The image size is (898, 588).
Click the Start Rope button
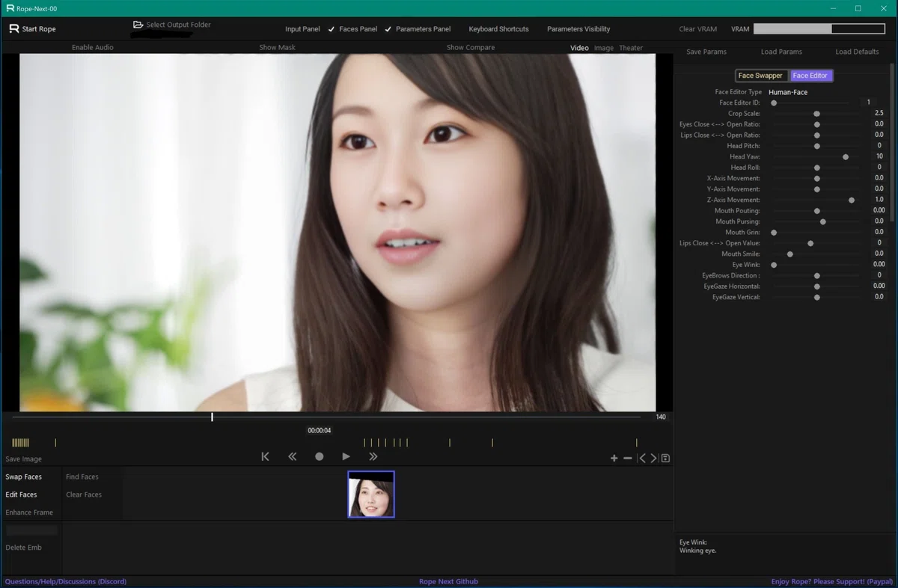(x=32, y=29)
